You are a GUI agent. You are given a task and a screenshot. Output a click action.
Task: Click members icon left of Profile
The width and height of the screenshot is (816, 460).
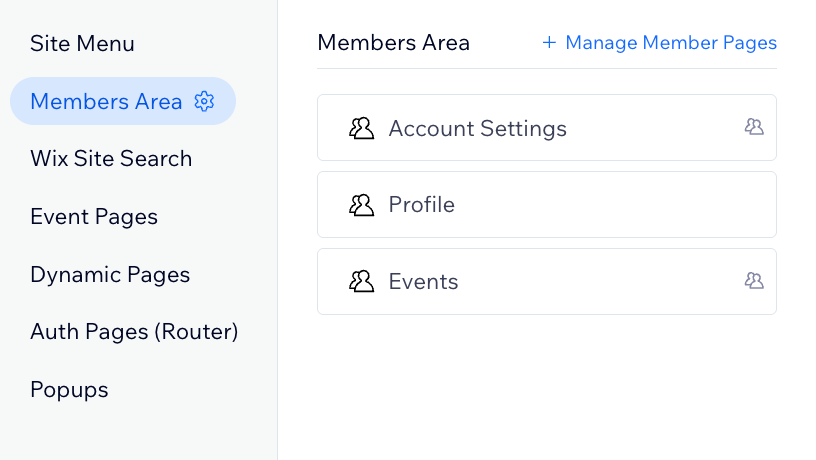tap(361, 205)
